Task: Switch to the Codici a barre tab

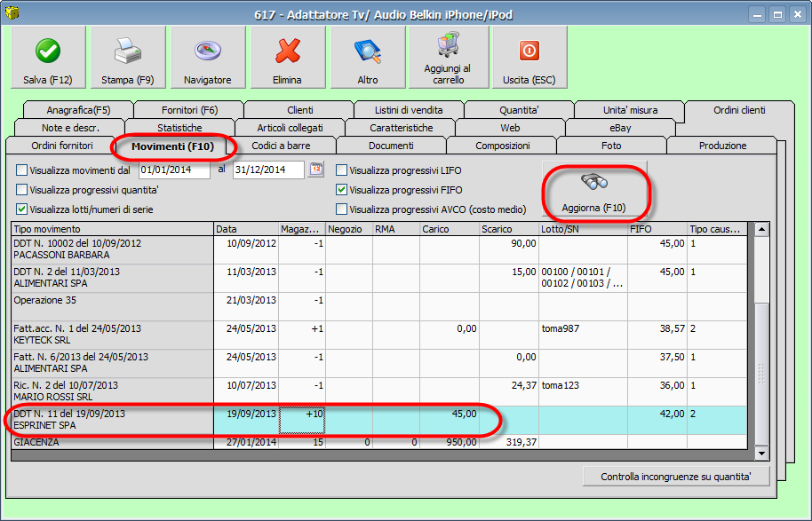Action: [281, 146]
